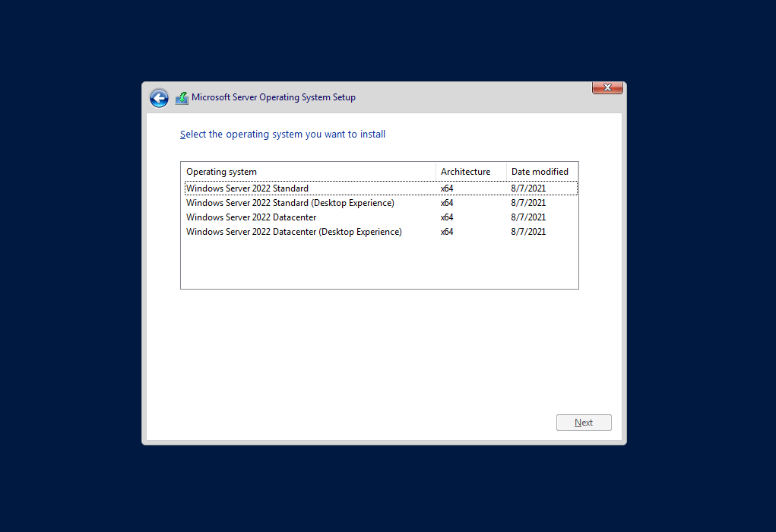Click x64 next to Windows Server 2022 Datacenter
Screen dimensions: 776x532
point(446,217)
